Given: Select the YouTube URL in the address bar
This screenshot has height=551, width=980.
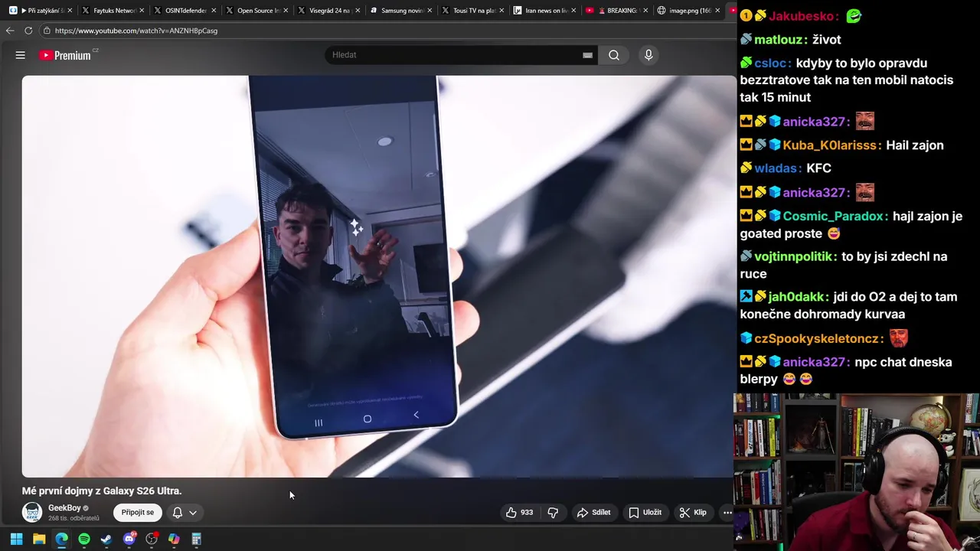Looking at the screenshot, I should 136,31.
